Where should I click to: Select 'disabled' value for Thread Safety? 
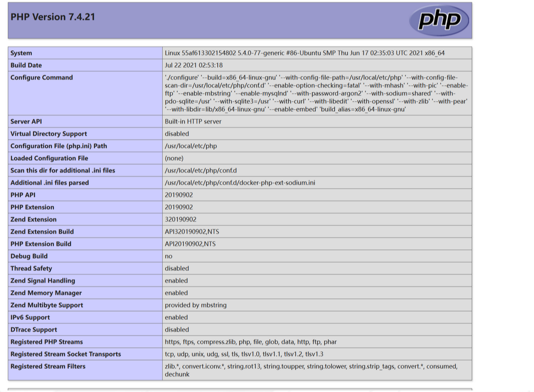click(177, 269)
